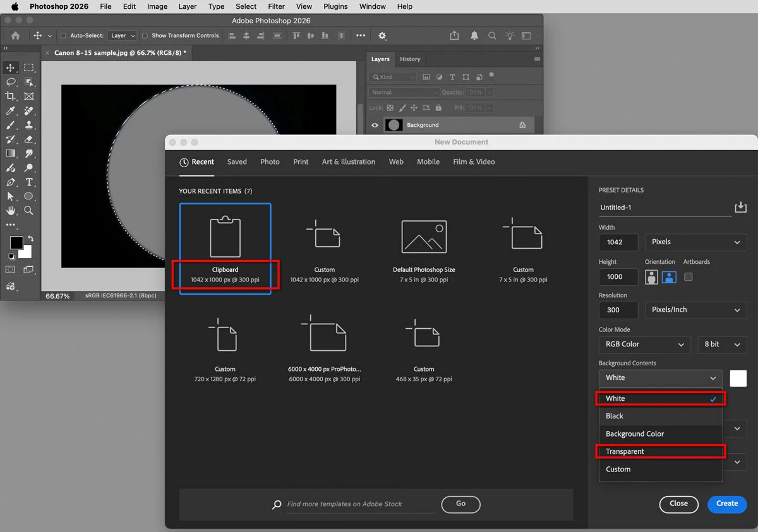This screenshot has height=532, width=758.
Task: Save document preset icon beside Untitled-1
Action: click(x=741, y=207)
